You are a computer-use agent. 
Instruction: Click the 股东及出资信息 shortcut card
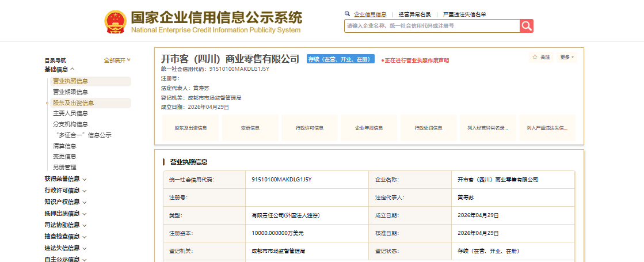(190, 128)
